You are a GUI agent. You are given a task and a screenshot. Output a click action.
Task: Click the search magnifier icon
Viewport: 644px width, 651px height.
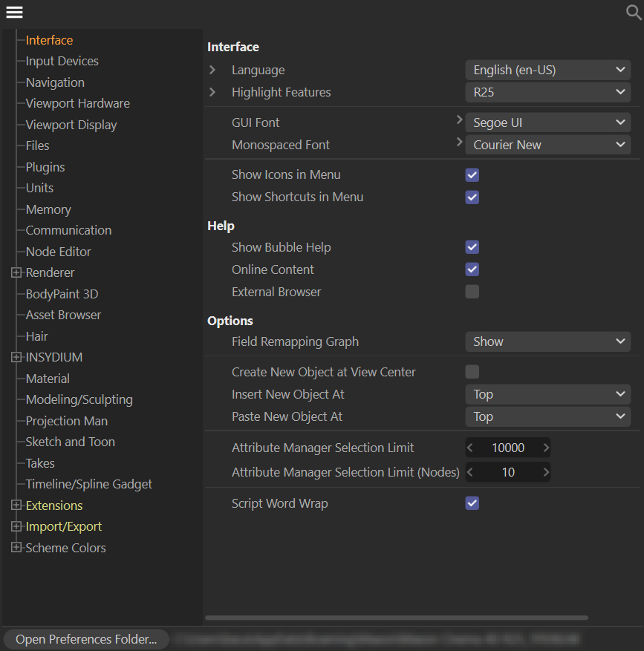click(634, 13)
